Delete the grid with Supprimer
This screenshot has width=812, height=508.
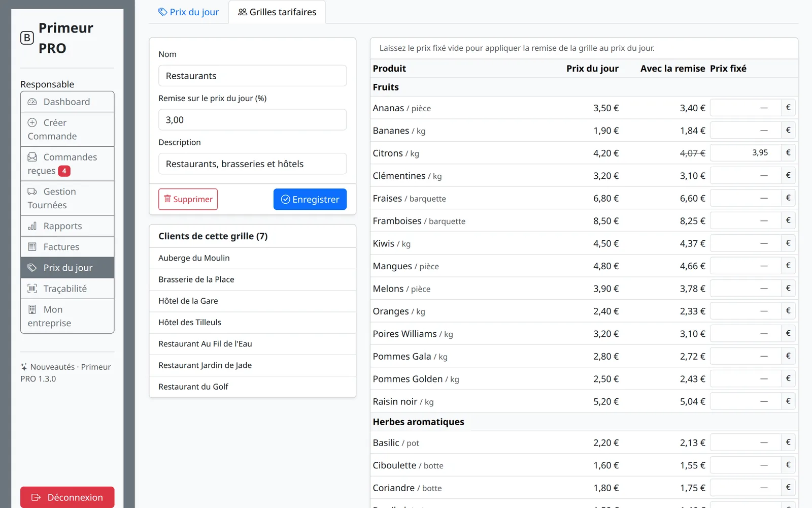coord(188,199)
